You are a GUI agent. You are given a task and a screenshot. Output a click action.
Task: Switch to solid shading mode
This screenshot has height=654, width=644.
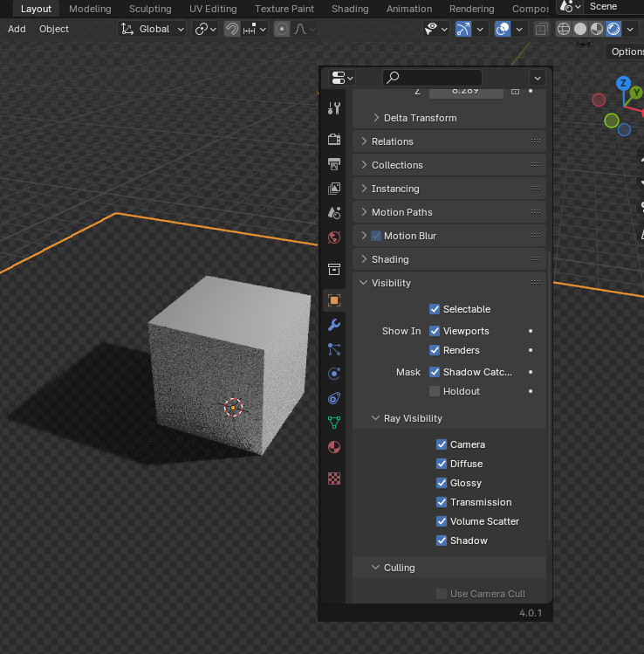tap(580, 29)
